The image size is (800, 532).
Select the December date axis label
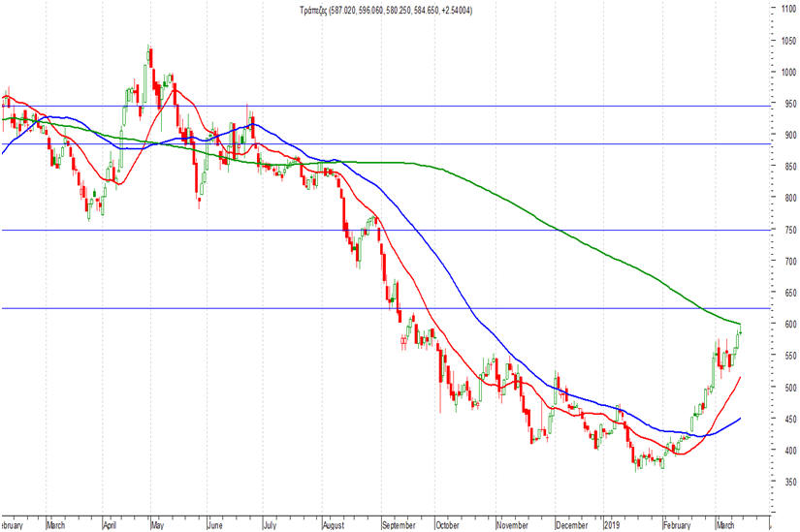572,525
